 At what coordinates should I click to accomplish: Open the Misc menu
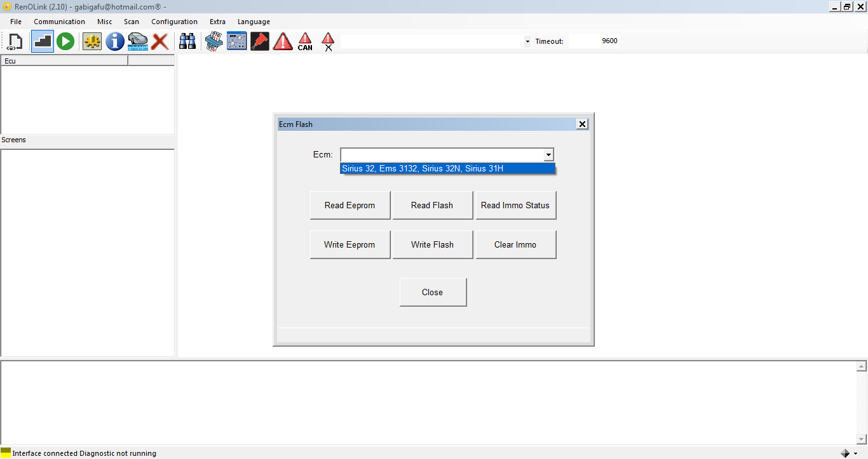tap(105, 22)
